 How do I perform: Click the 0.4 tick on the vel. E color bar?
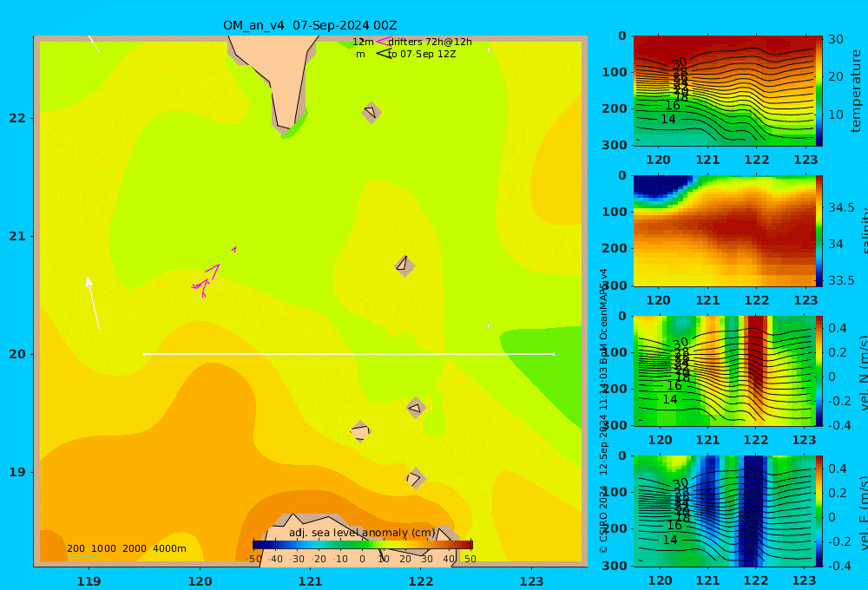tap(838, 469)
